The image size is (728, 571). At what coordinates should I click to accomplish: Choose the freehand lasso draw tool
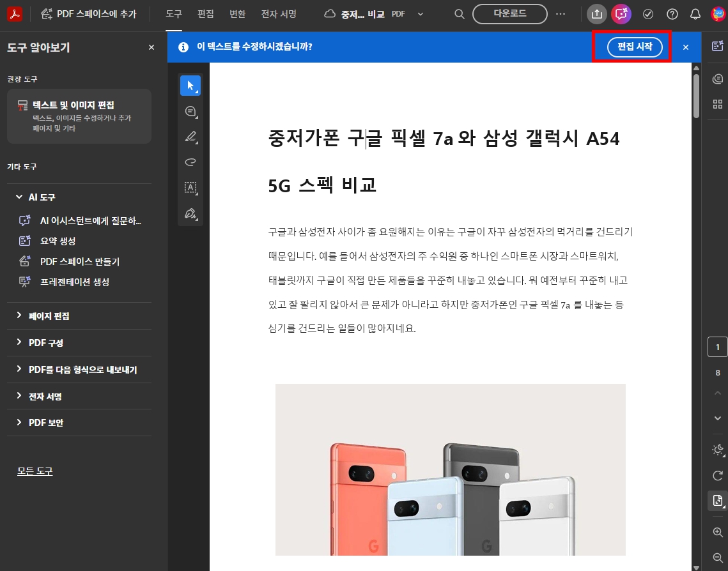click(x=190, y=162)
